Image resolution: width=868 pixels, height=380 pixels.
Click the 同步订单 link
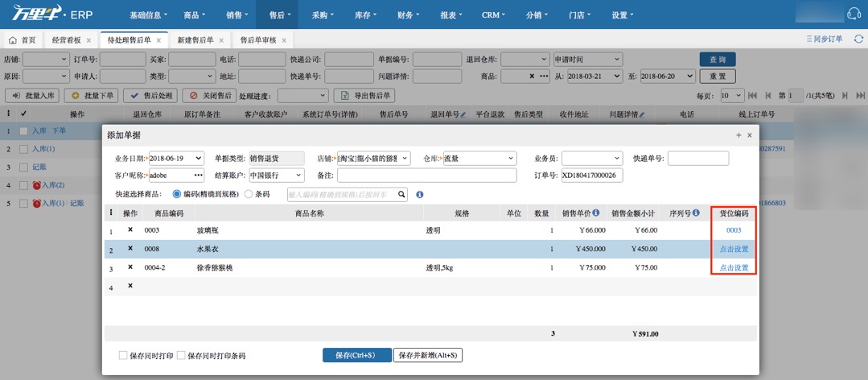(x=825, y=39)
